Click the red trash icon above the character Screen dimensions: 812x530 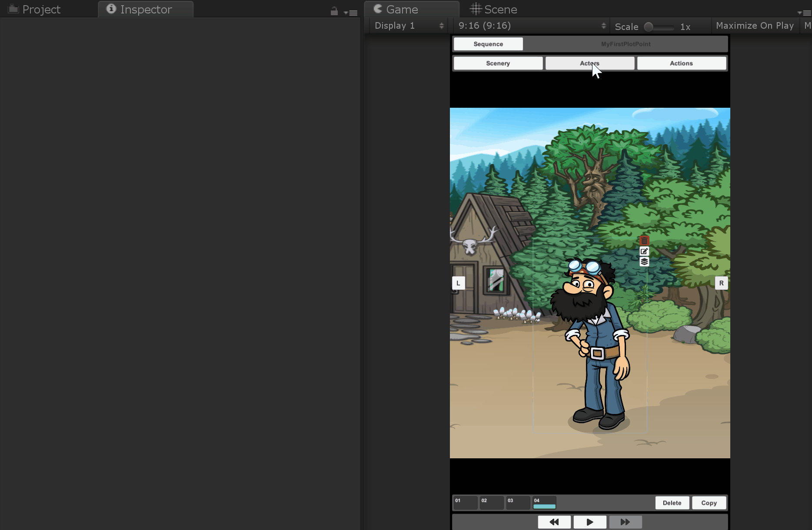point(644,241)
